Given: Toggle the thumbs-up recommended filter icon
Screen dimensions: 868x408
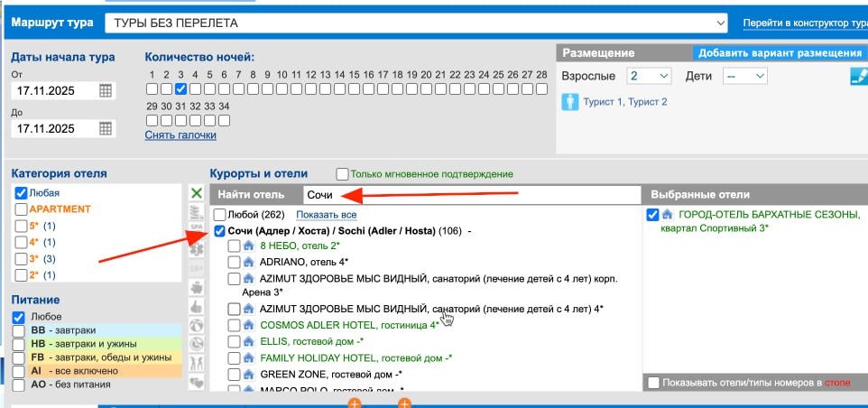Looking at the screenshot, I should [x=197, y=306].
